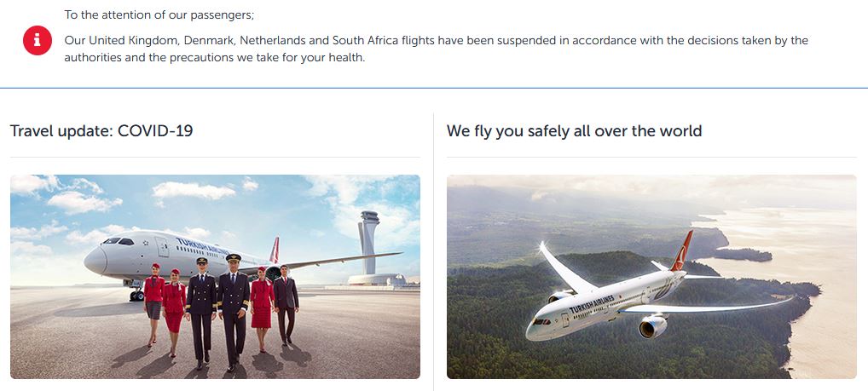
Task: Click the red tail logo on flying plane
Action: (x=682, y=250)
